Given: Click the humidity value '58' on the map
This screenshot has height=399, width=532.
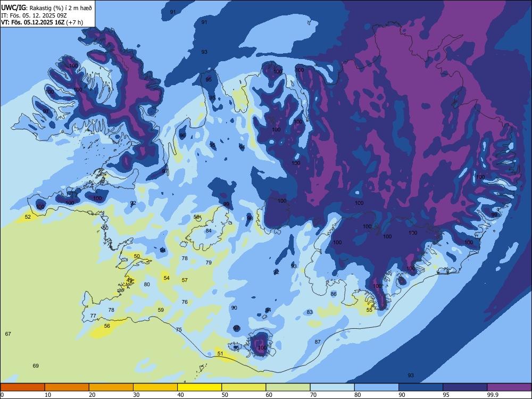Looking at the screenshot, I should click(x=196, y=217).
